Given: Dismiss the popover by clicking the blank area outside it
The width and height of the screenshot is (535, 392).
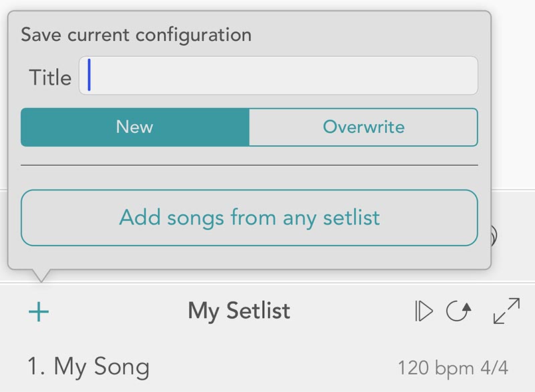Looking at the screenshot, I should coord(513,96).
